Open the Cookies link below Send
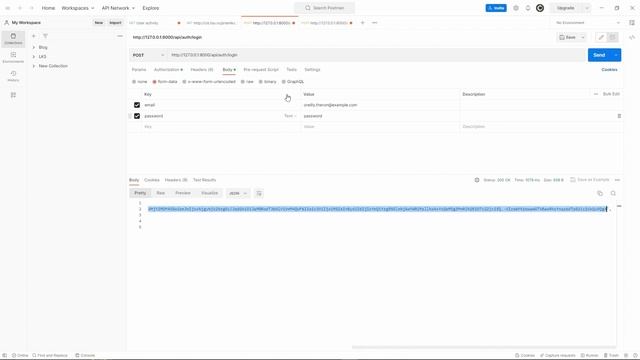Screen dimensions: 640x360 click(609, 70)
